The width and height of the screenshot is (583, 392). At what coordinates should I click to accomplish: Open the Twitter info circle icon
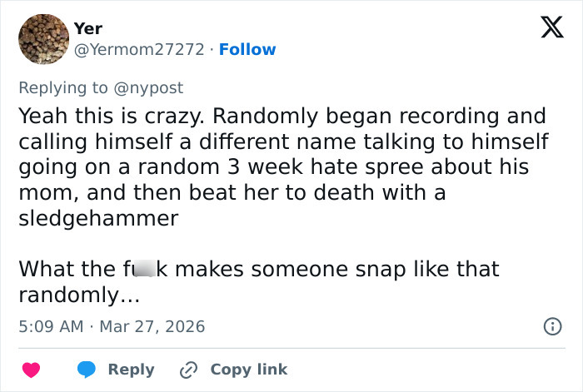click(x=551, y=326)
